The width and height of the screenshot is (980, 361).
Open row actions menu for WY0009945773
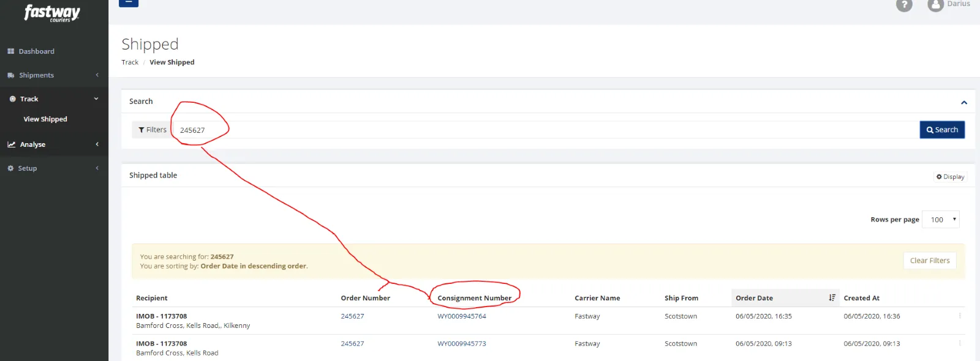[960, 344]
